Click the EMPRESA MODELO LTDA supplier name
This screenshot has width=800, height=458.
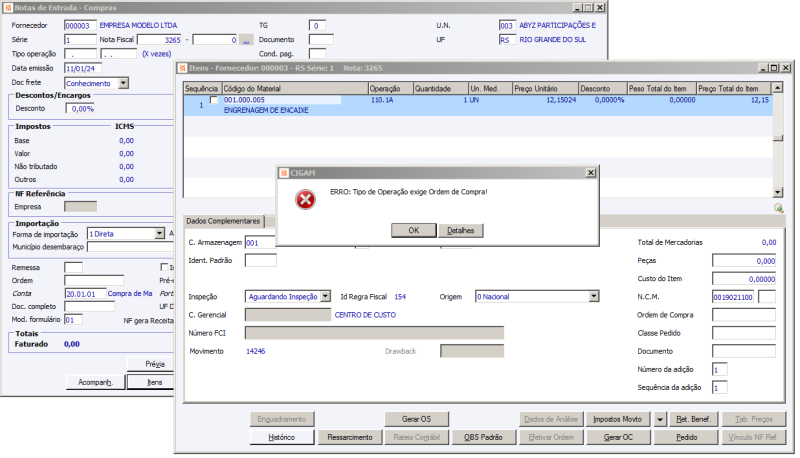coord(138,26)
